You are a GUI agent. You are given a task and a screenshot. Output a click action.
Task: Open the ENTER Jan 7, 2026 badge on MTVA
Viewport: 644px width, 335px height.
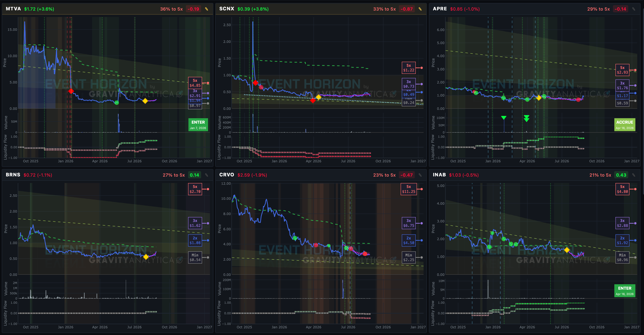pos(198,125)
